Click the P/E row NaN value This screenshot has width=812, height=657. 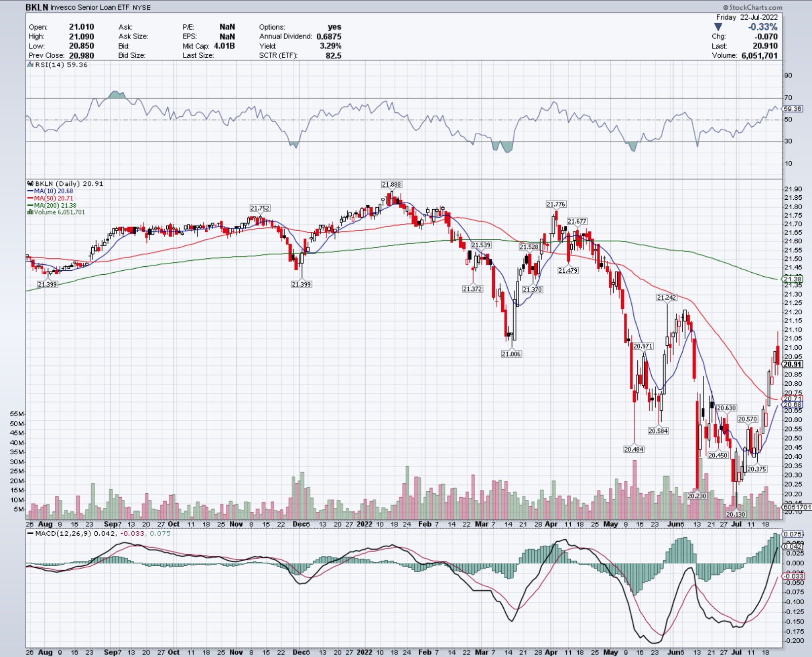coord(227,27)
